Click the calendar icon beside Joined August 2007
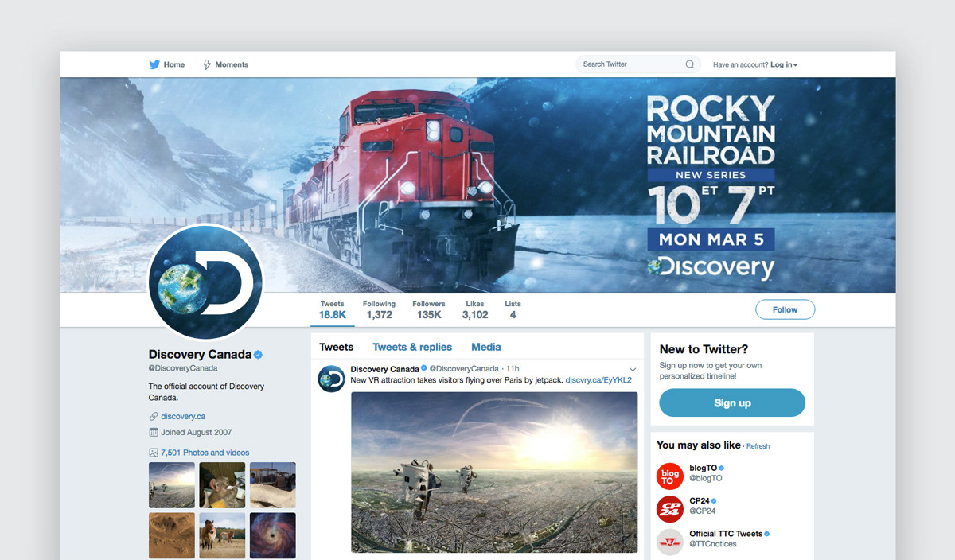 pyautogui.click(x=154, y=432)
